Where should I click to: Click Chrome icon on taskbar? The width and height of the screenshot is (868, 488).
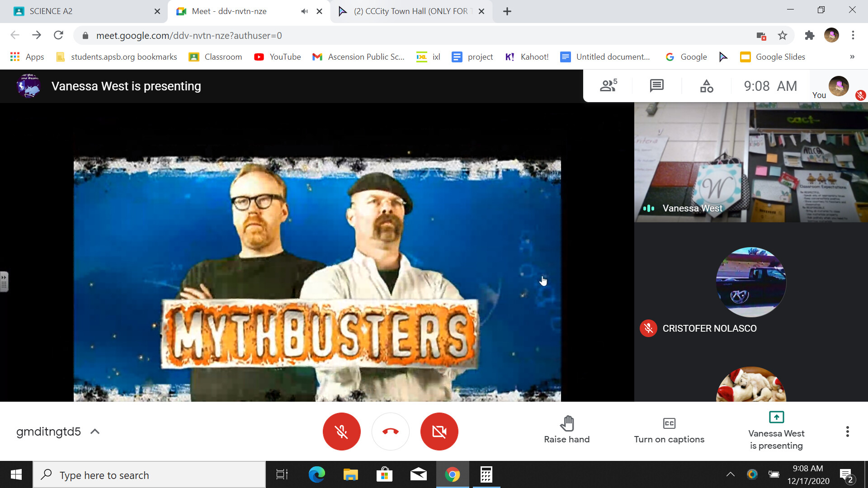452,475
